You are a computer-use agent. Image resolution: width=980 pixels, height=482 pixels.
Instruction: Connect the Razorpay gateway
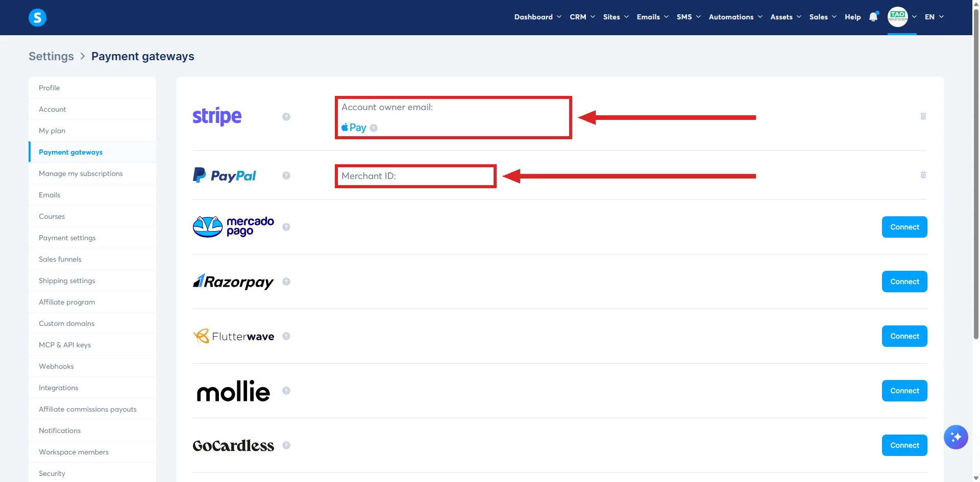click(904, 282)
